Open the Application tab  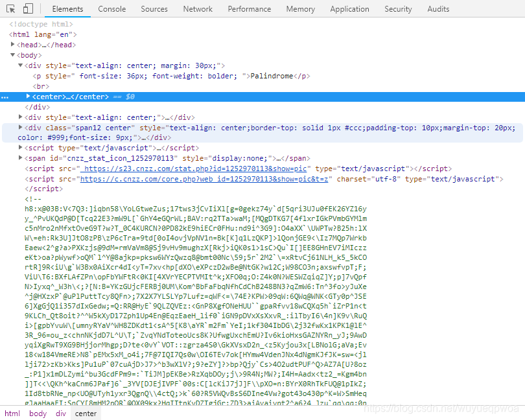(349, 9)
